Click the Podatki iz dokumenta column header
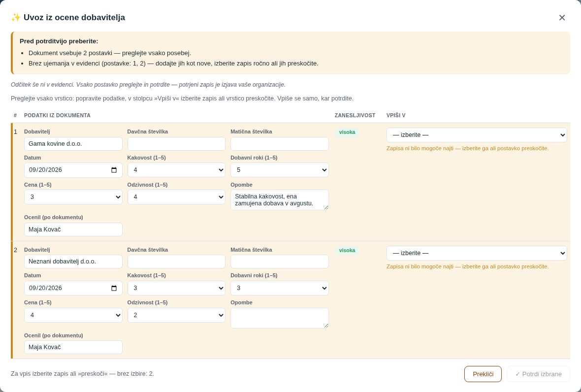Screen dimensions: 581x392 point(57,116)
